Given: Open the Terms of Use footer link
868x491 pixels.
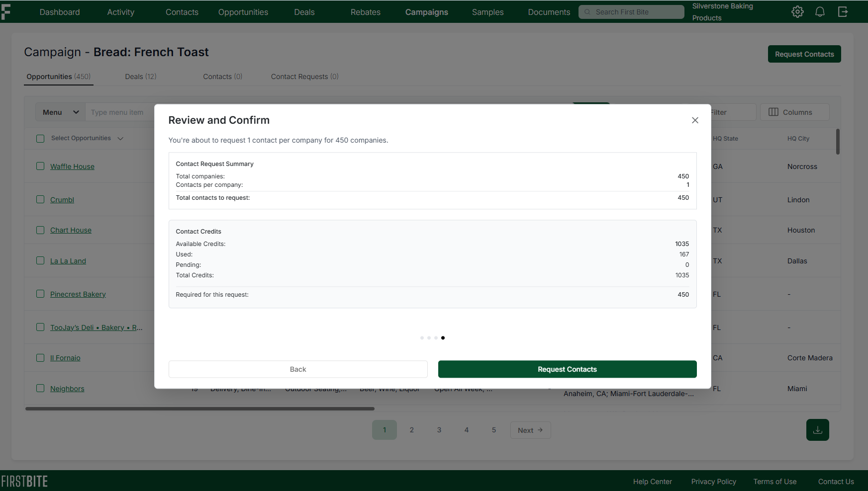Looking at the screenshot, I should coord(775,482).
